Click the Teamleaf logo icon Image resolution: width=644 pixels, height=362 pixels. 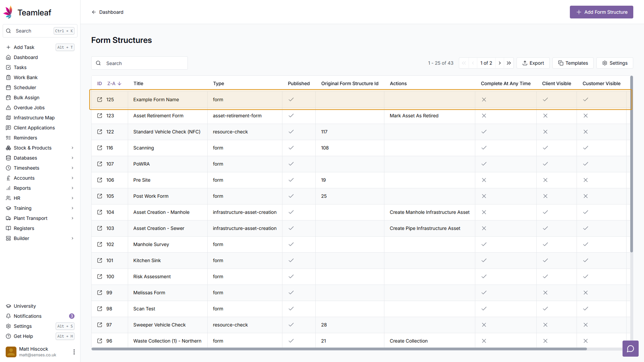click(x=8, y=12)
